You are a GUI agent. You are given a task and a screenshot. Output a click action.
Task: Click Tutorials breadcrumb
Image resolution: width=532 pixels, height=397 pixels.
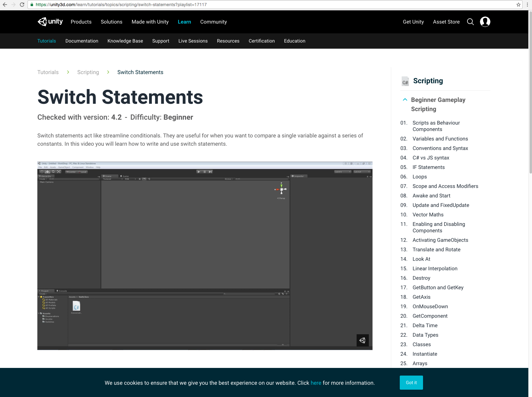point(48,72)
